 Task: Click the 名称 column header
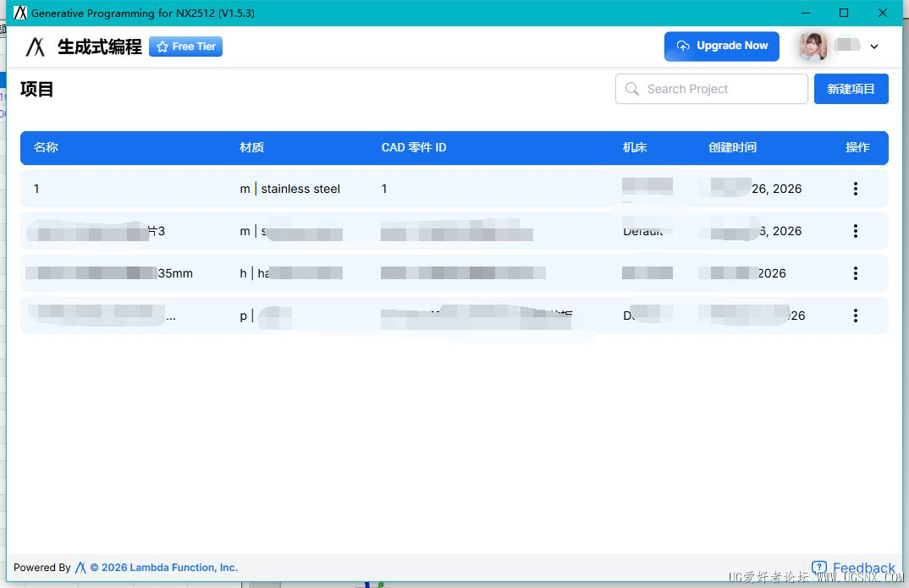click(46, 147)
